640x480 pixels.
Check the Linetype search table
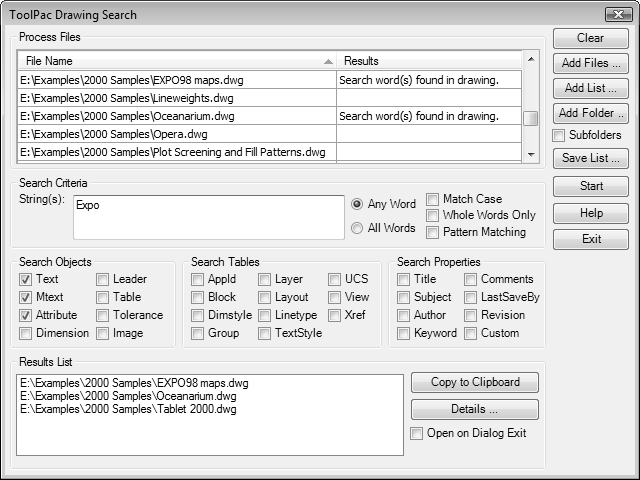[264, 315]
